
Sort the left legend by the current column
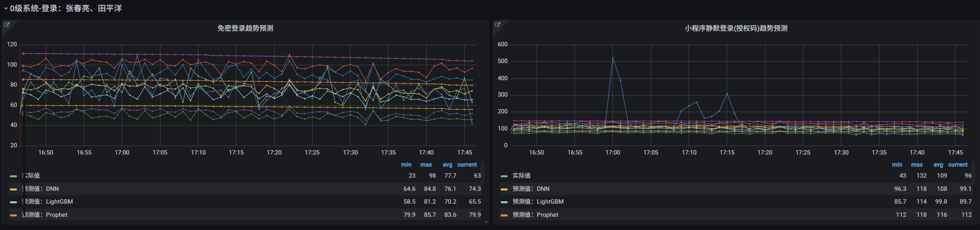tap(467, 165)
